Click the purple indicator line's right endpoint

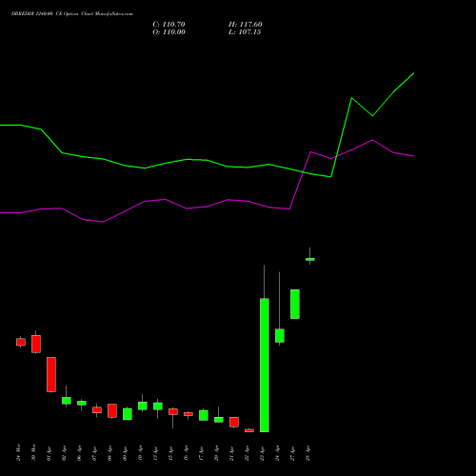[x=413, y=156]
